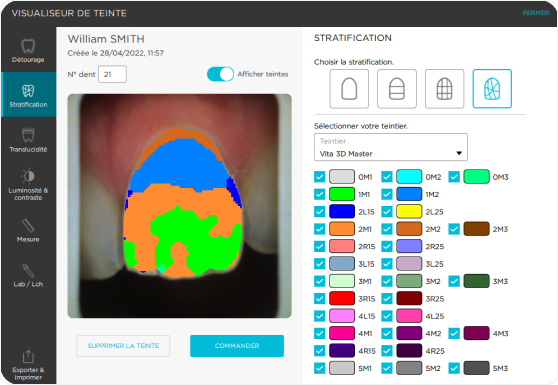Viewport: 558px width, 385px height.
Task: Click the STRATIFICATION panel heading
Action: (353, 38)
